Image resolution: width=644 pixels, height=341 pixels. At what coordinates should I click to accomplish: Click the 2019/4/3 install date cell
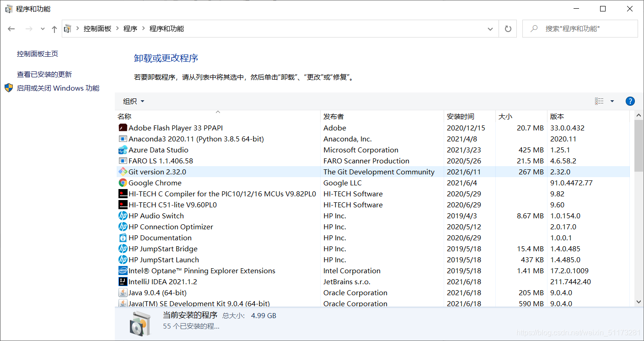462,216
